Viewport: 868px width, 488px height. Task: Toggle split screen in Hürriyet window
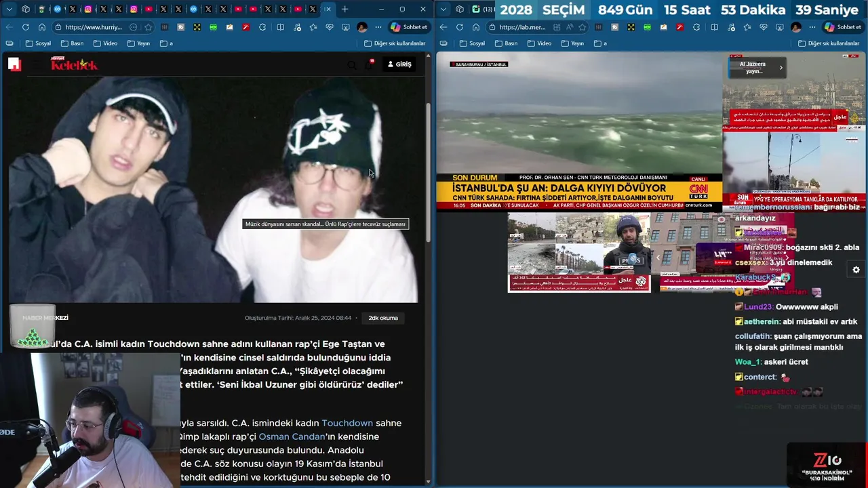(281, 27)
